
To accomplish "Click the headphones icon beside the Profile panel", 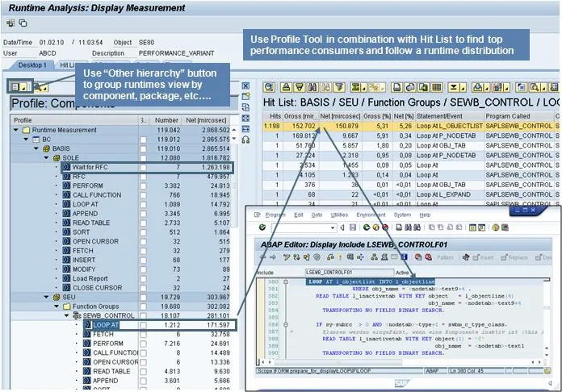I will coord(245,140).
